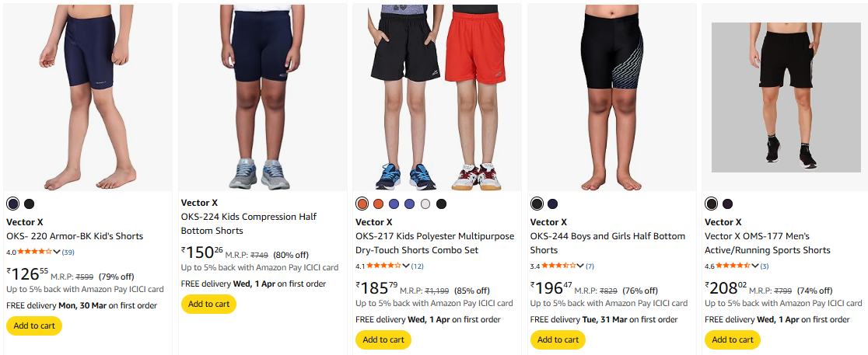Expand rating breakdown chevron for OKS-217 combo set
This screenshot has width=868, height=355.
tap(406, 266)
